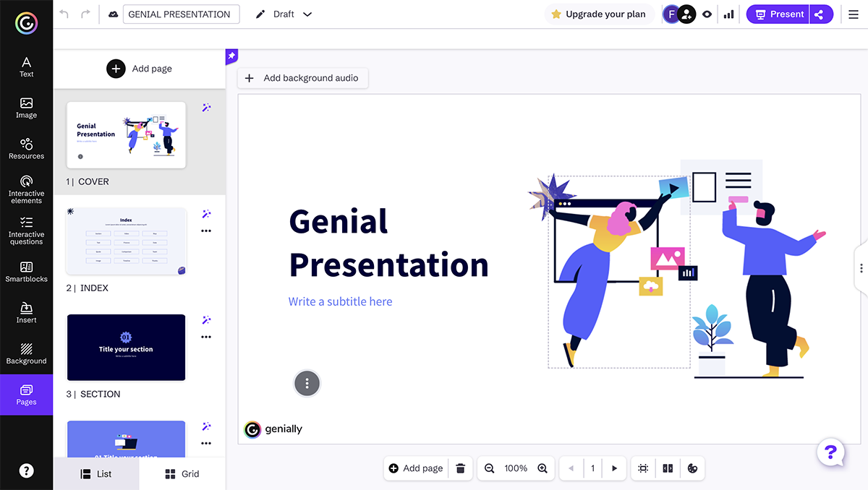Go to the previous page arrow
Viewport: 868px width, 490px height.
(571, 468)
